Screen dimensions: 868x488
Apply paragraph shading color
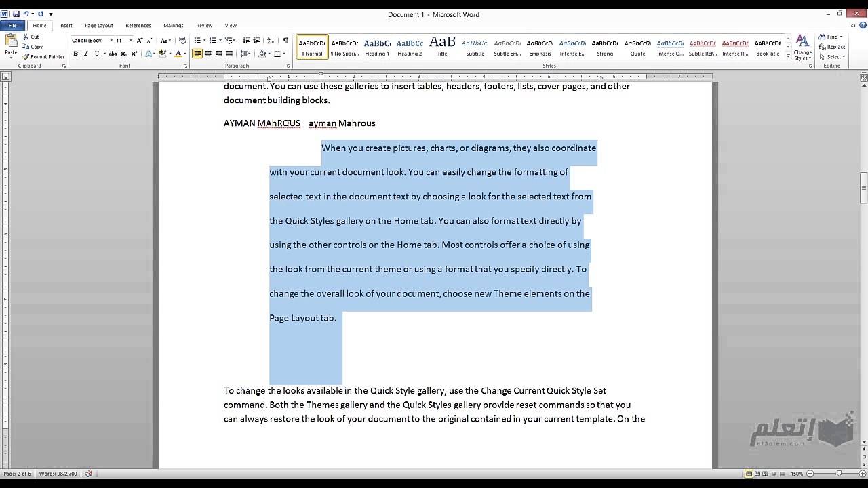[262, 54]
